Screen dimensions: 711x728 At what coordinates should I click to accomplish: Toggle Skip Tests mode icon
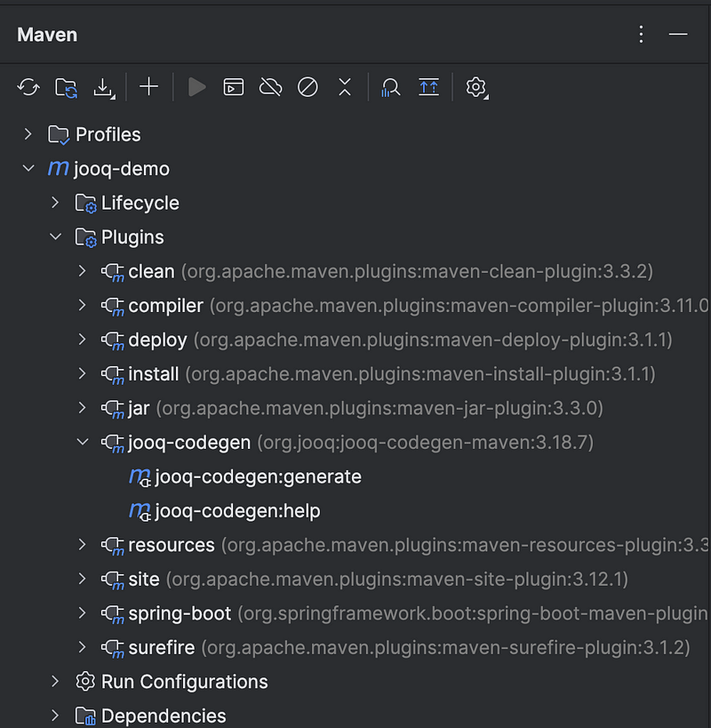coord(308,87)
